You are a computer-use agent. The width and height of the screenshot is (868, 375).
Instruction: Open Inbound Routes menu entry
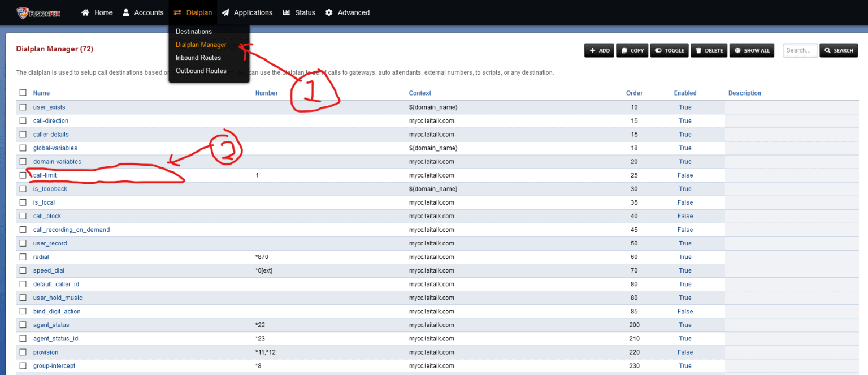coord(198,58)
